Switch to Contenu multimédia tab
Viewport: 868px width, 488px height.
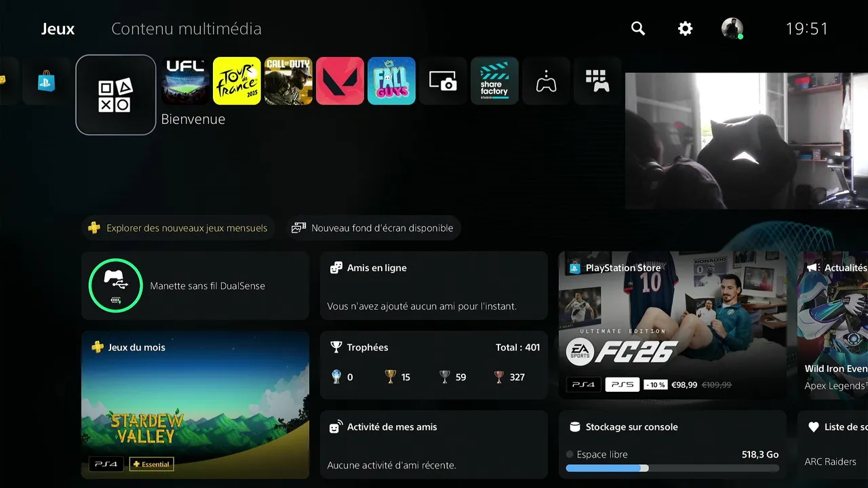pos(186,28)
